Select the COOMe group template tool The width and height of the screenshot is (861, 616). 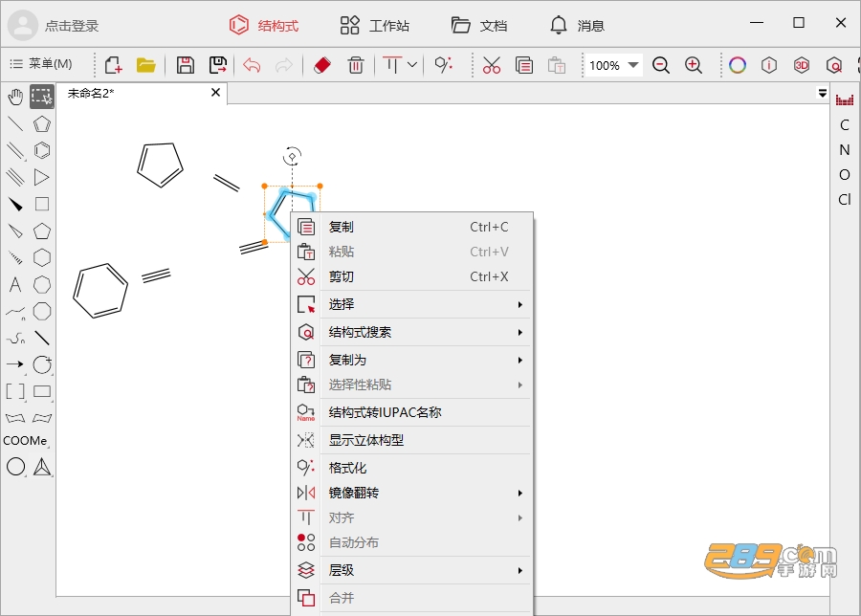[25, 441]
